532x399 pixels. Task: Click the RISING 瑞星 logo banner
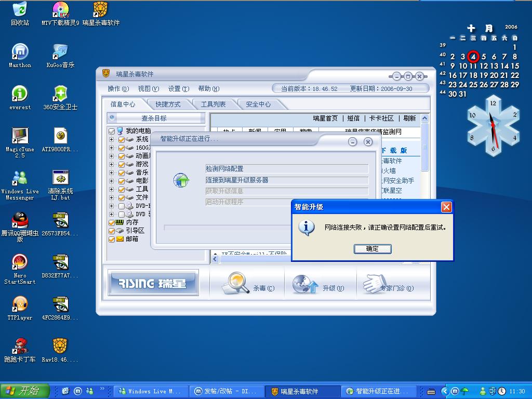(153, 283)
